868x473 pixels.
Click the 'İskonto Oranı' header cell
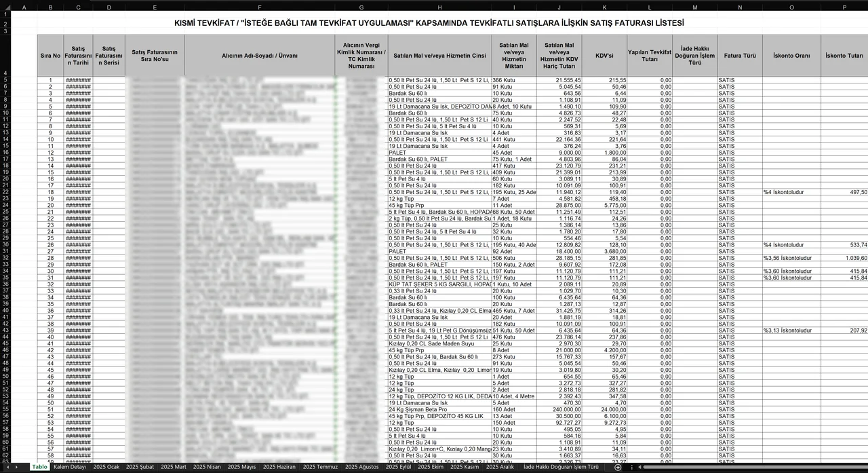click(791, 55)
